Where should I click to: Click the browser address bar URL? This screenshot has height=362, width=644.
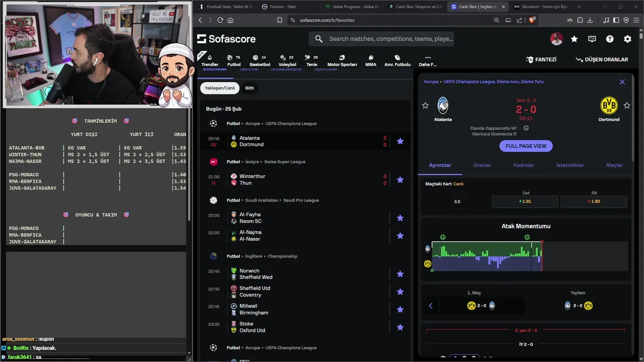tap(327, 20)
